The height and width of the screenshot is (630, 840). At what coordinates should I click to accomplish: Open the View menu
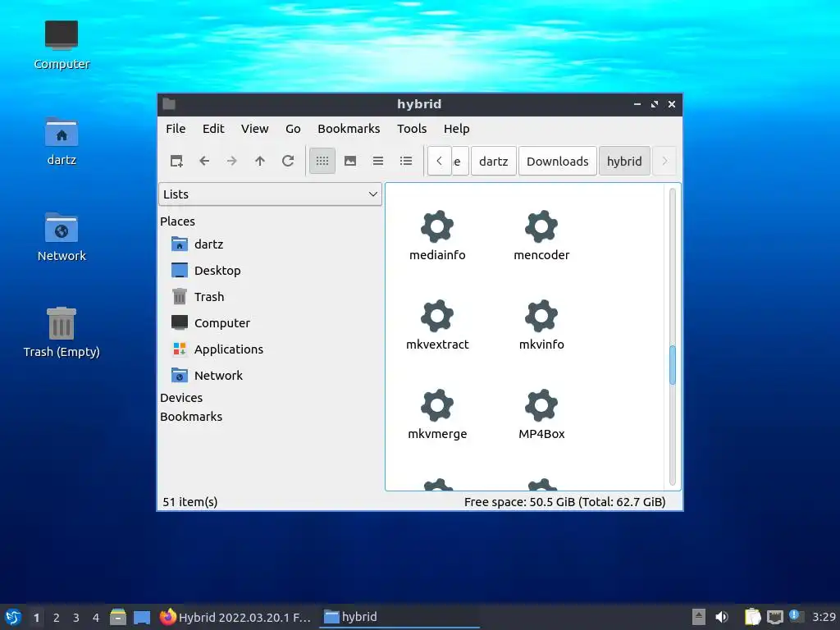coord(254,129)
